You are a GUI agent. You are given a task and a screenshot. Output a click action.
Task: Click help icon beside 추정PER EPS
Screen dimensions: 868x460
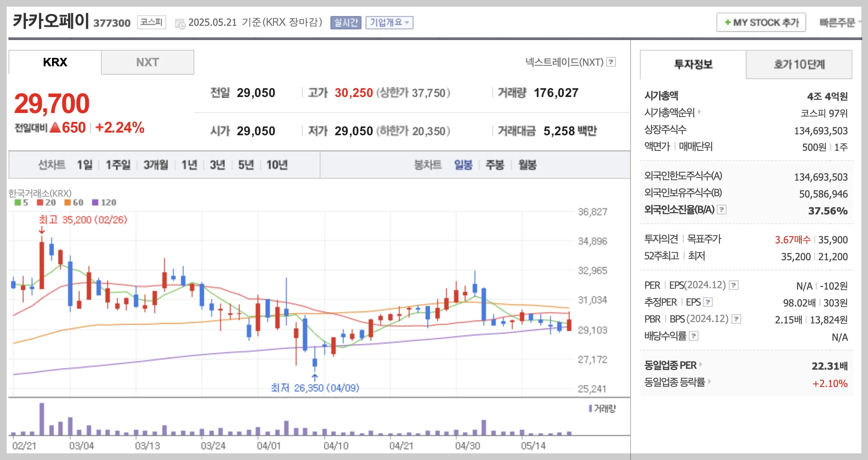[708, 302]
